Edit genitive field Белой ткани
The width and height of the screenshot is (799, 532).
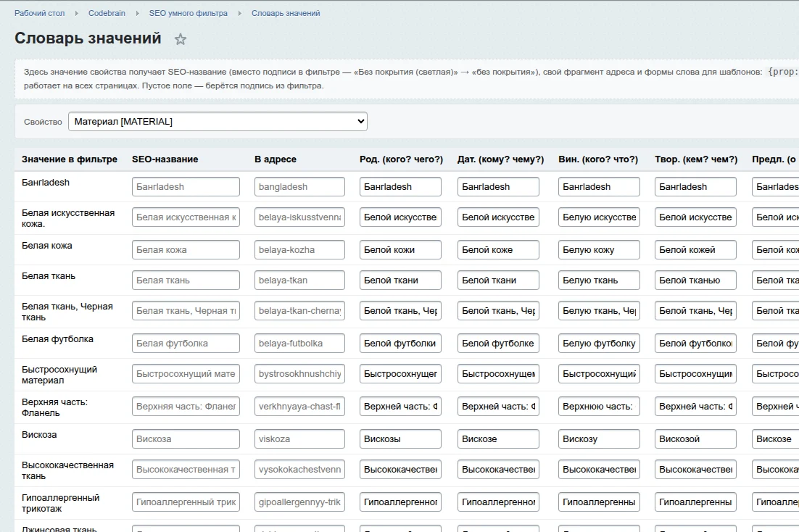click(400, 280)
